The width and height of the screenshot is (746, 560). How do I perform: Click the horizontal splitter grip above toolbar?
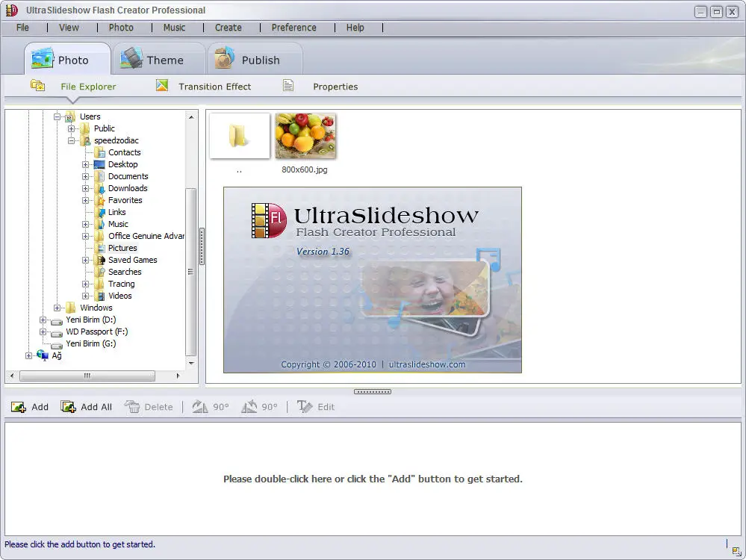coord(373,391)
